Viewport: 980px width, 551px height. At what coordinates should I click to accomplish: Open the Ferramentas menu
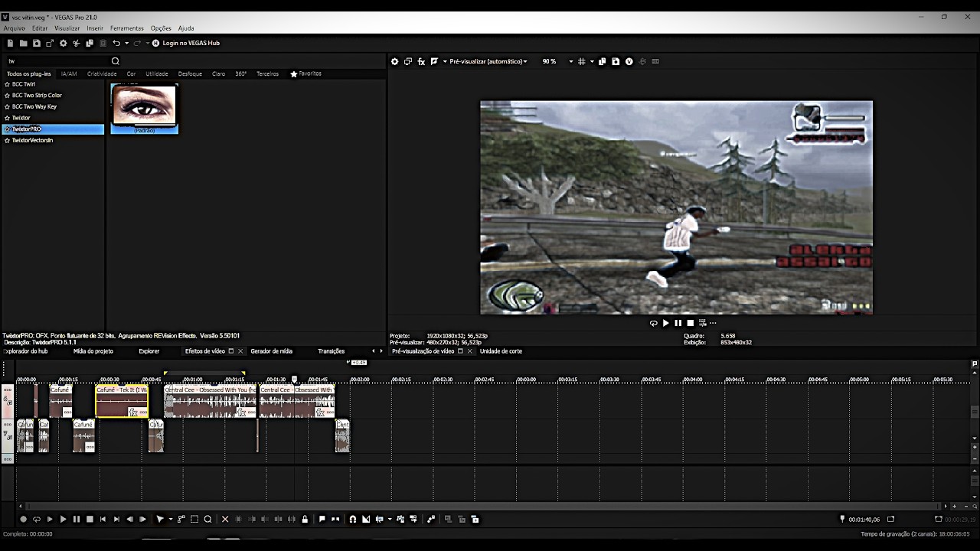coord(126,28)
